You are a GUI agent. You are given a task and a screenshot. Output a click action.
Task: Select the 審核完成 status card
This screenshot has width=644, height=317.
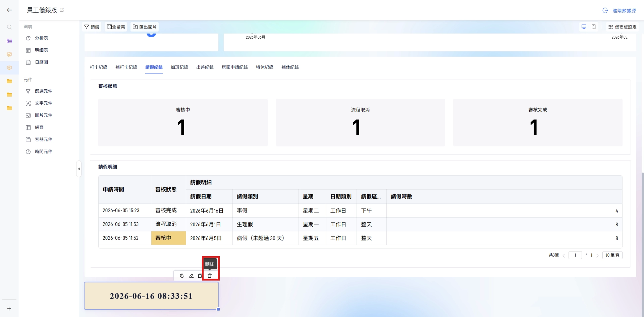click(x=538, y=123)
